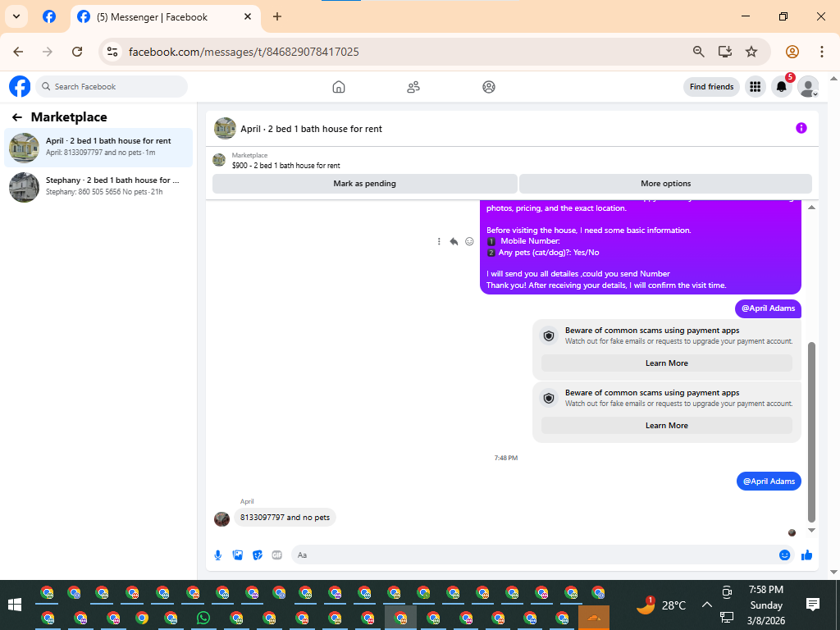Send a thumbs up like

point(807,555)
